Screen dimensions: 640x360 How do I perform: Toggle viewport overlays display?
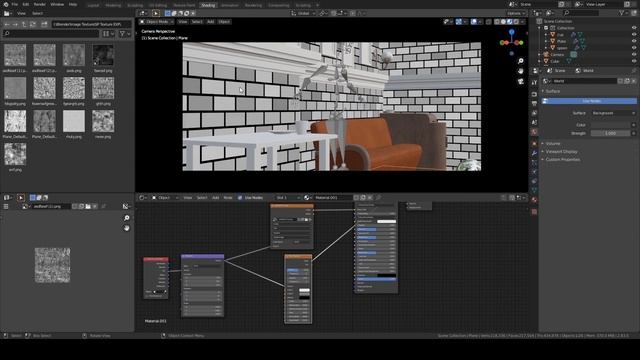tap(474, 22)
